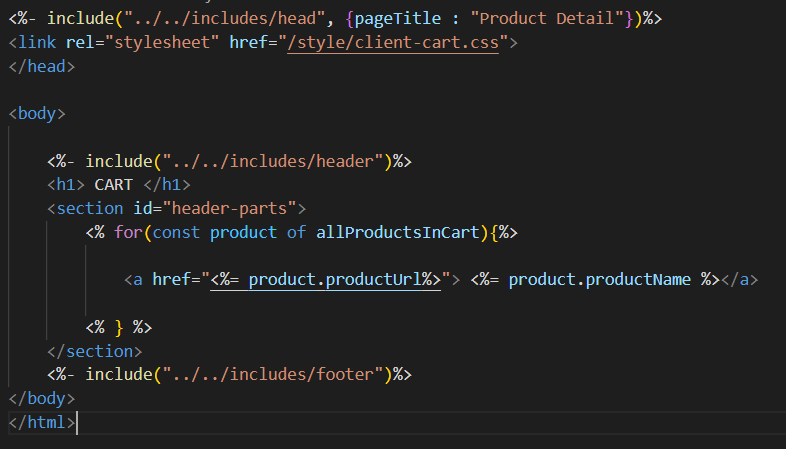Click the closing </h1> tag
Image resolution: width=786 pixels, height=449 pixels.
point(167,185)
